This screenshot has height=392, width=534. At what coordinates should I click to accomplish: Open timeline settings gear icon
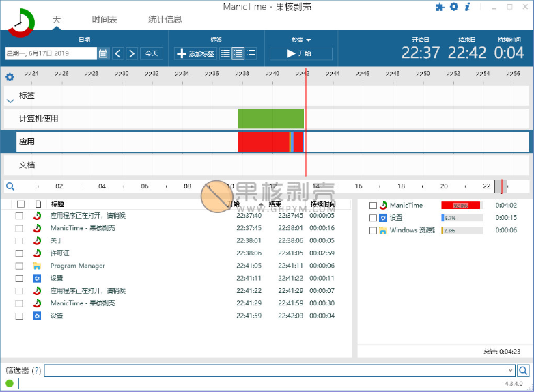click(x=10, y=77)
